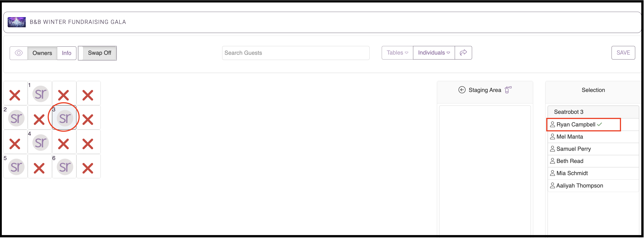Image resolution: width=644 pixels, height=238 pixels.
Task: Toggle the Swap Off switch
Action: 97,53
